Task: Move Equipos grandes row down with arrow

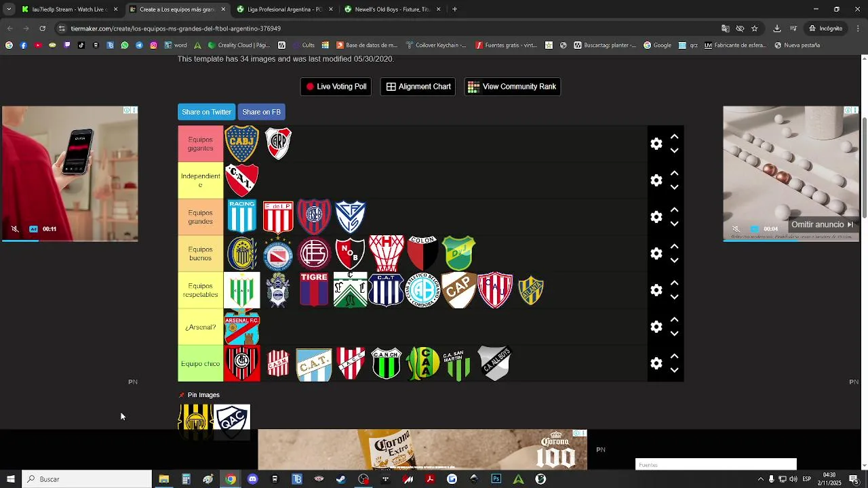Action: [x=674, y=224]
